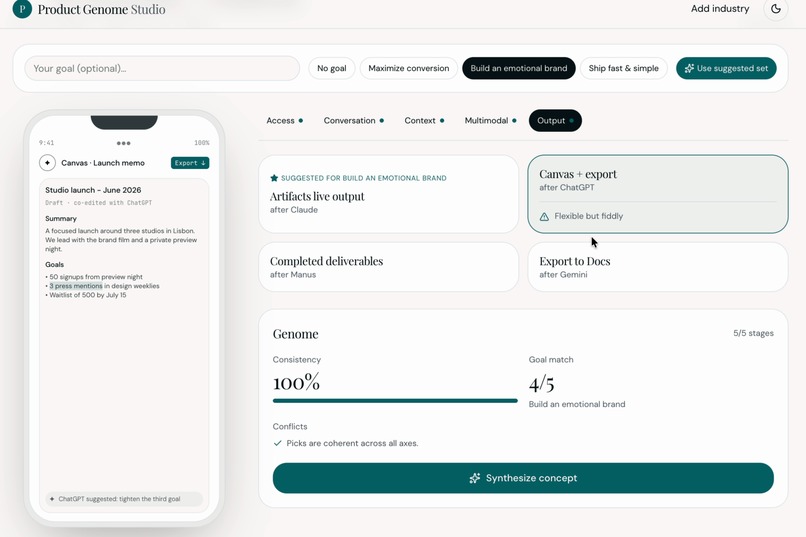Click 'Canvas · Launch memo' title
This screenshot has width=806, height=537.
pos(103,163)
